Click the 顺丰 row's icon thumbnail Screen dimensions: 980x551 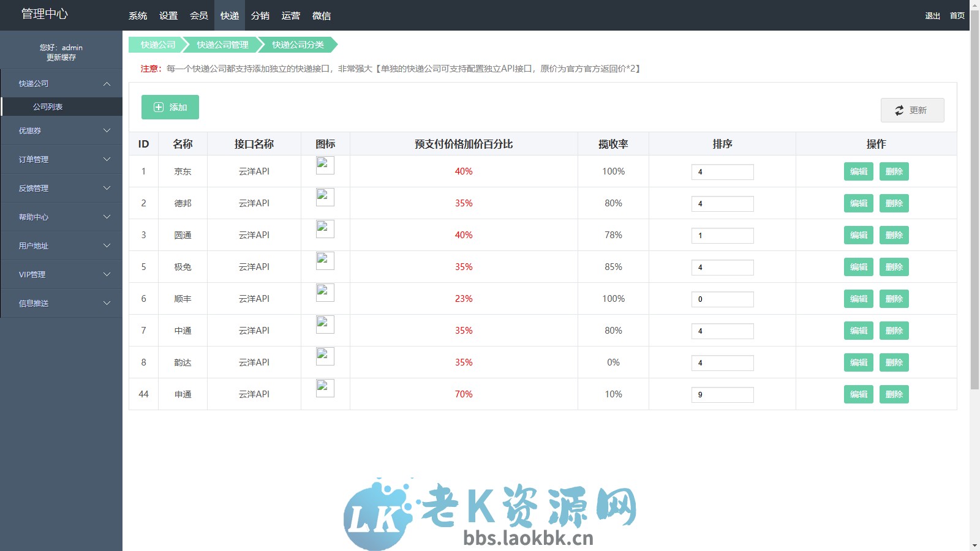(325, 293)
